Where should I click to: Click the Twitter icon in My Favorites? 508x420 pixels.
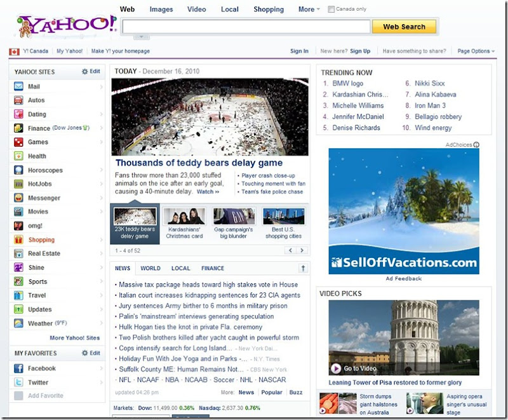tap(18, 382)
